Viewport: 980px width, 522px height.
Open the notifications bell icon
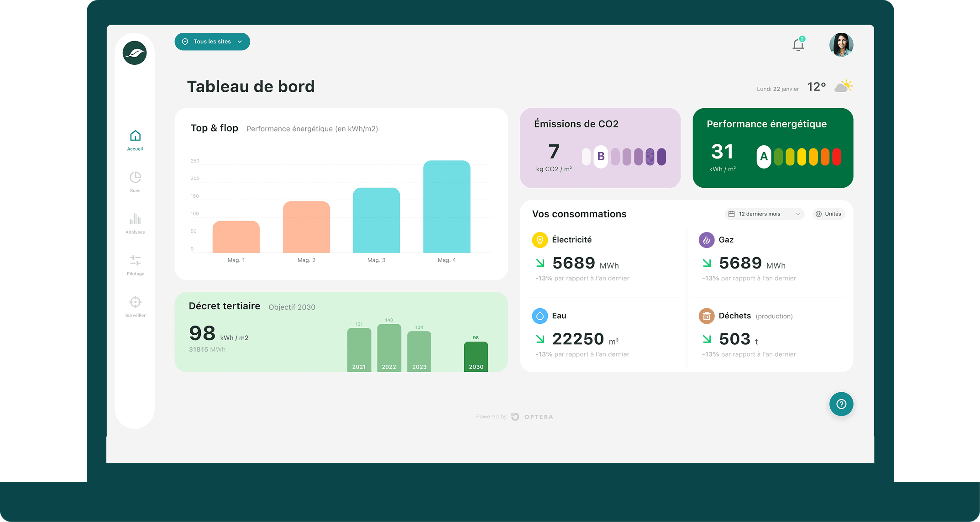pyautogui.click(x=798, y=45)
